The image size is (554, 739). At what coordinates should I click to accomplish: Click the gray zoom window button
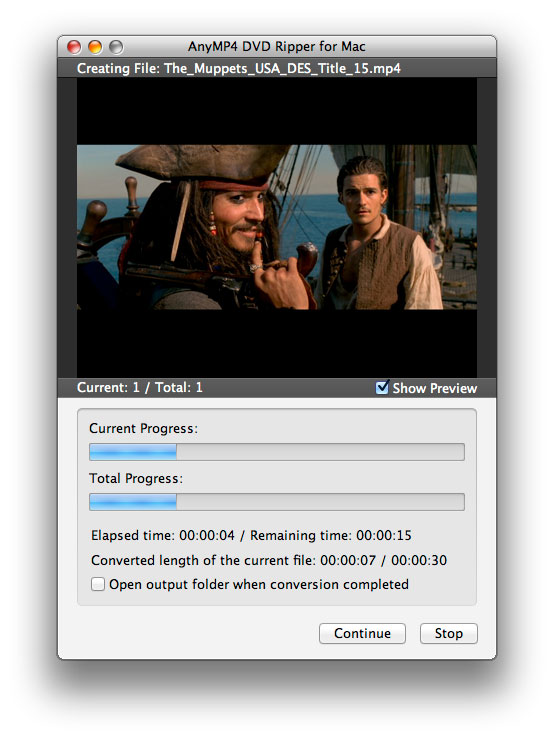click(x=116, y=47)
